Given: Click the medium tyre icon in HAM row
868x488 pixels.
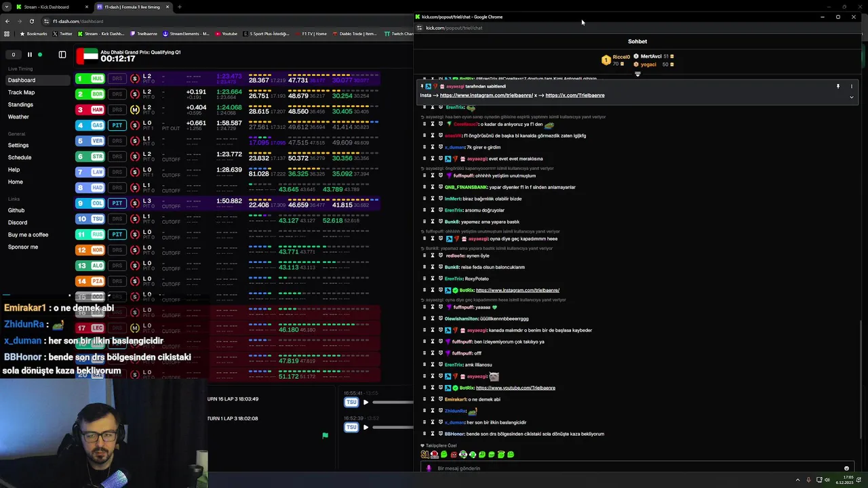Looking at the screenshot, I should 135,110.
